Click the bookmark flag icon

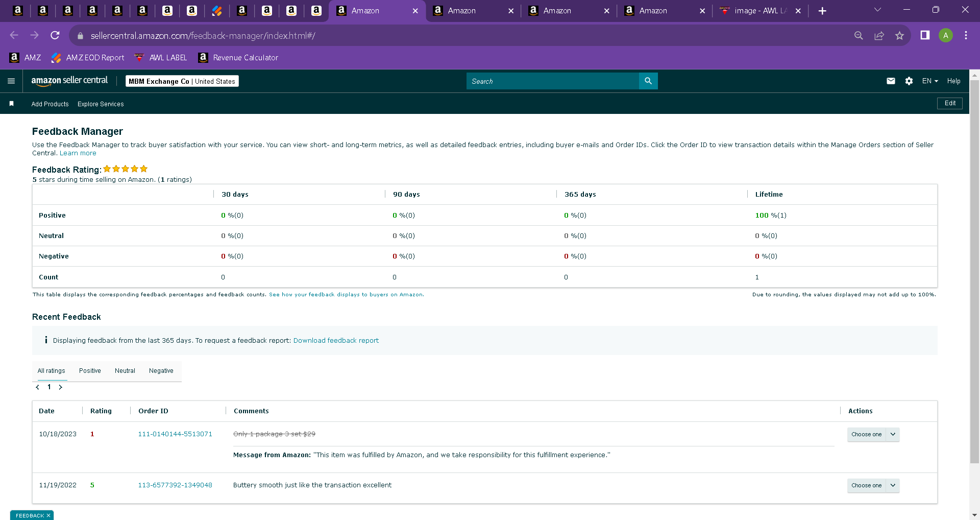click(x=11, y=104)
